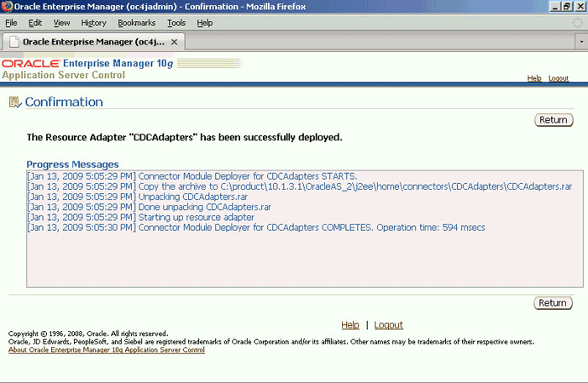Click the top Help link in header
Screen dimensions: 588x383
[x=534, y=78]
